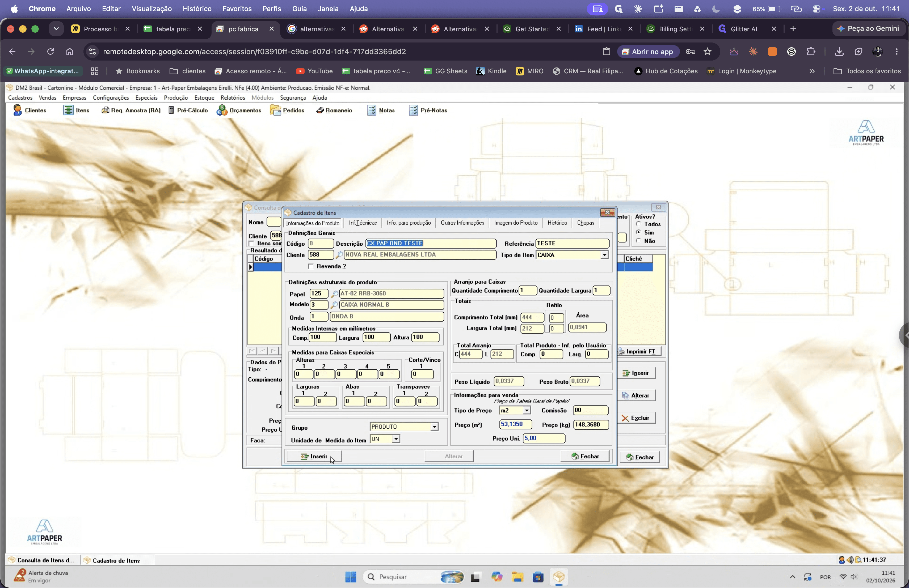Switch to Inf. Técnicas tab
The width and height of the screenshot is (909, 588).
[363, 223]
